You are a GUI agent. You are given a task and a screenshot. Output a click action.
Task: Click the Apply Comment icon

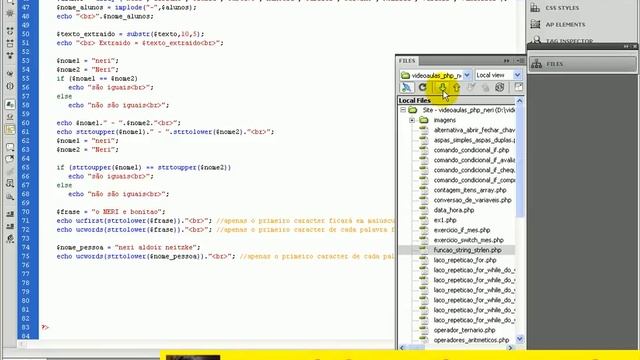click(10, 147)
